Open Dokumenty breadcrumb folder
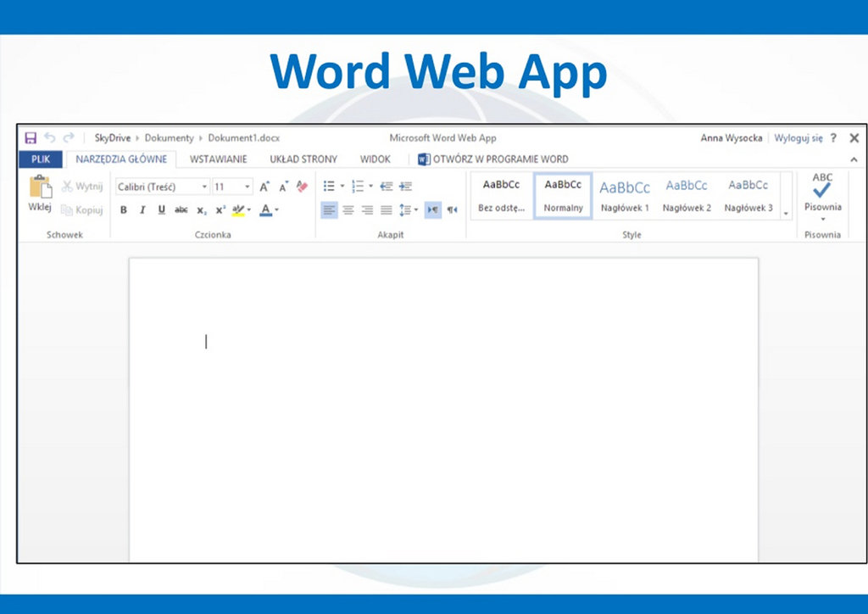This screenshot has width=868, height=614. pyautogui.click(x=169, y=138)
